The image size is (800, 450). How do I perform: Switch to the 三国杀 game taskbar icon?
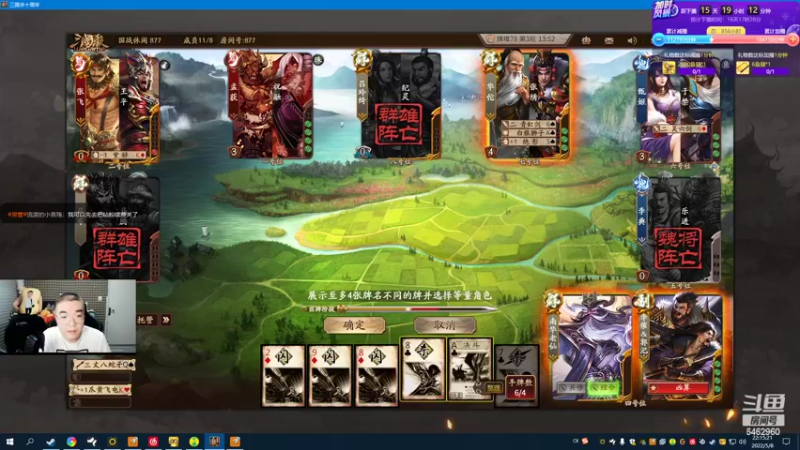214,441
